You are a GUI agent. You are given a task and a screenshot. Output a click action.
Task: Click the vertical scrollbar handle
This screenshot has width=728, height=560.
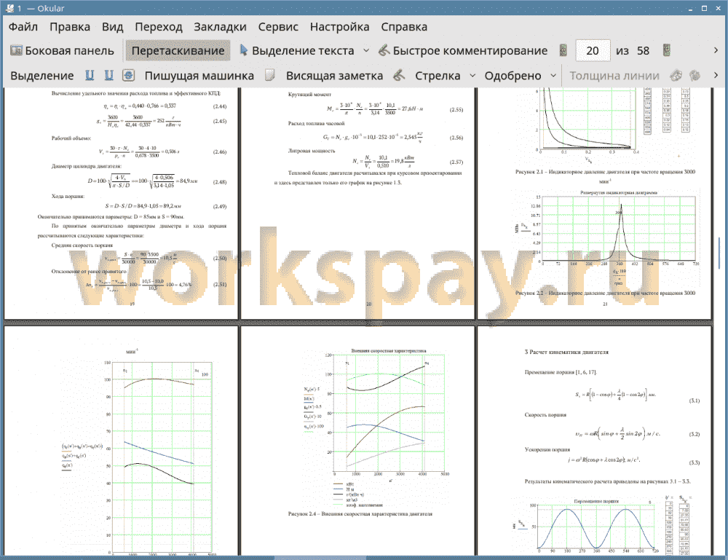pyautogui.click(x=719, y=253)
